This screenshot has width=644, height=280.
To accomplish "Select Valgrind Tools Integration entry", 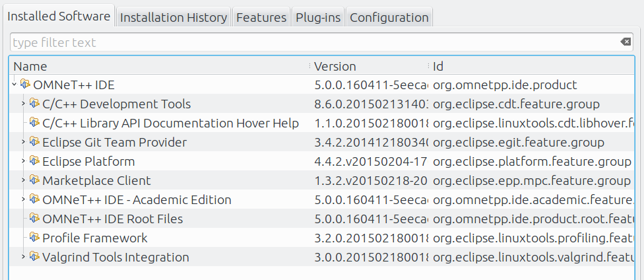I will pos(116,258).
